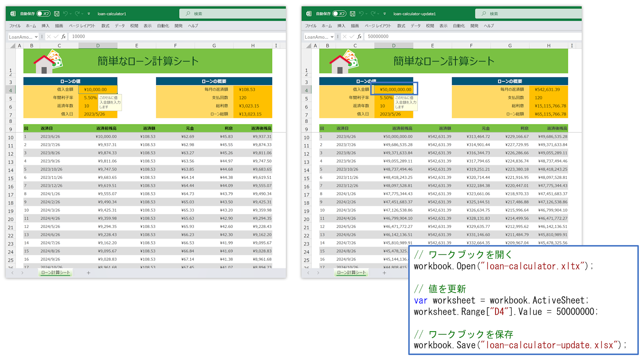Open the redo history dropdown in loan-calculator1
This screenshot has width=644, height=361.
[x=82, y=14]
